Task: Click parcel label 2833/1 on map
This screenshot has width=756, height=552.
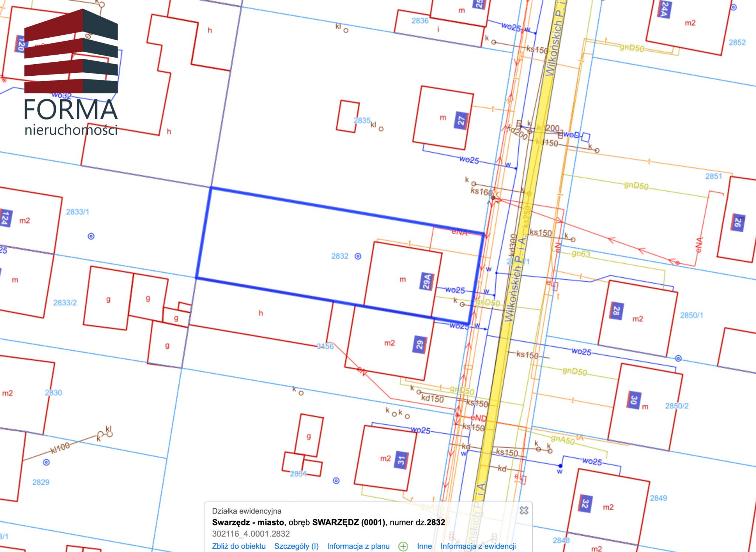Action: (x=78, y=212)
